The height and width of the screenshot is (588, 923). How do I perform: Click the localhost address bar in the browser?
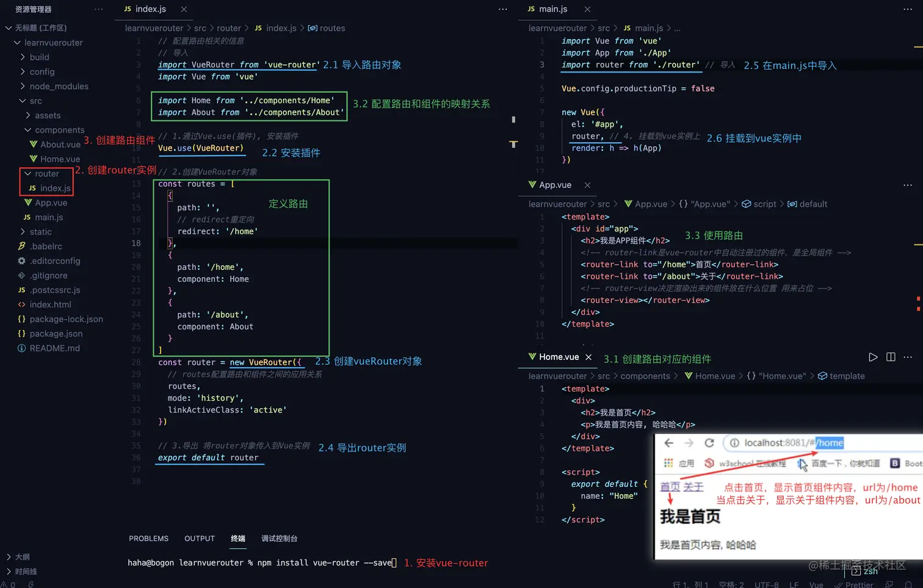point(823,443)
